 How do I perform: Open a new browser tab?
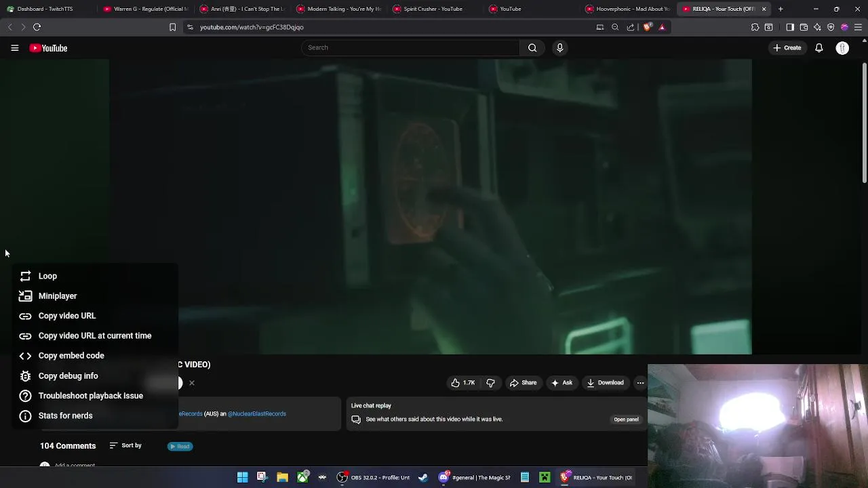[781, 9]
